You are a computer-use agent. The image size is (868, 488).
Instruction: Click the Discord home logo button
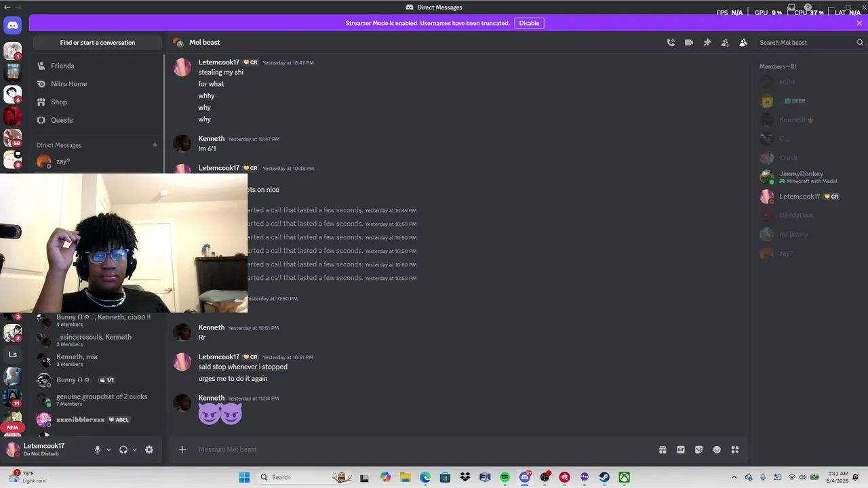coord(13,26)
